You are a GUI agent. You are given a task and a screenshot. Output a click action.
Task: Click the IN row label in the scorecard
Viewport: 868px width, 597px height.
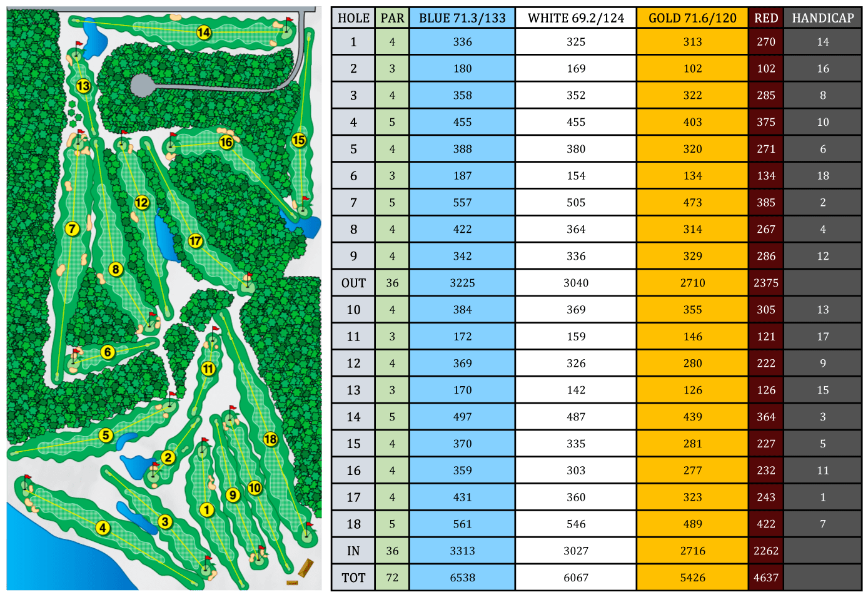point(353,551)
